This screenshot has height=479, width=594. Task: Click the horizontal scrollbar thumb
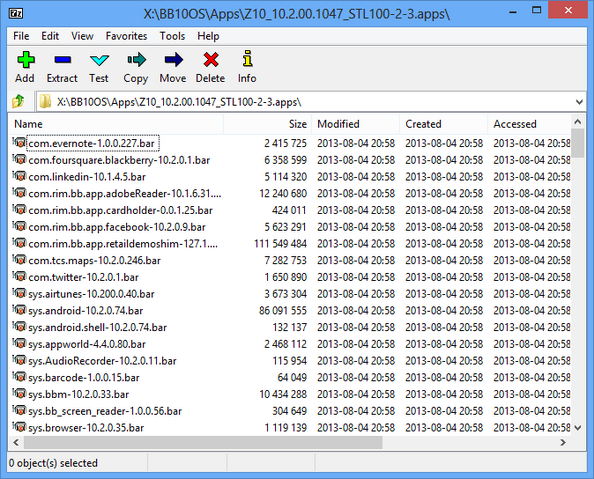(x=203, y=442)
